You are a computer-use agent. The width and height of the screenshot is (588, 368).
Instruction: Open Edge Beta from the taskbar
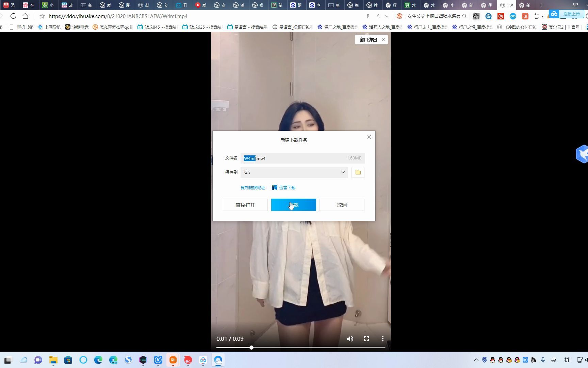point(113,360)
